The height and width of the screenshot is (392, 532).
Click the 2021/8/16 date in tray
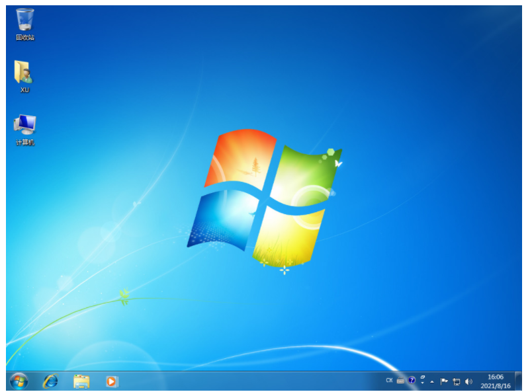point(495,385)
